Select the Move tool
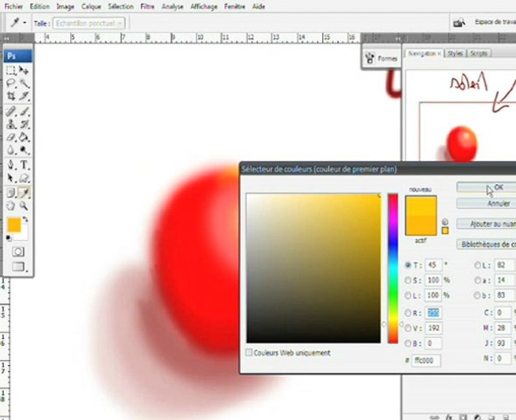516x420 pixels. pyautogui.click(x=24, y=70)
